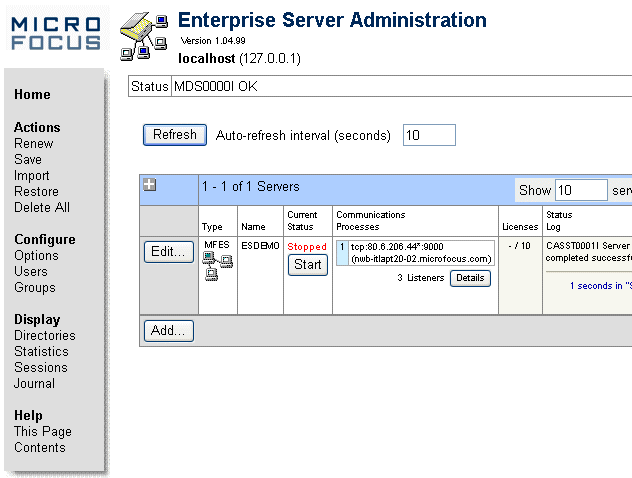Open help for This Page
Viewport: 632px width, 478px height.
[x=43, y=432]
